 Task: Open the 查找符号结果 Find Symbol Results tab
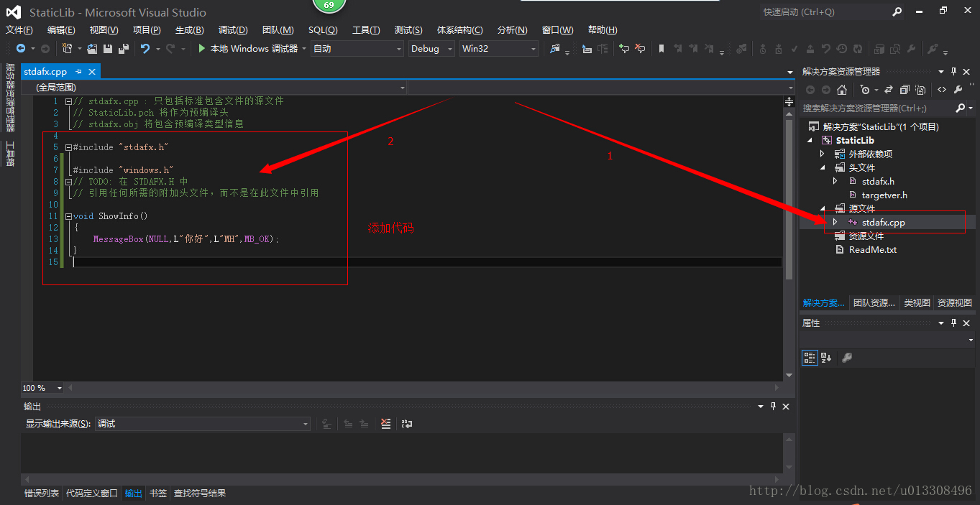point(200,494)
